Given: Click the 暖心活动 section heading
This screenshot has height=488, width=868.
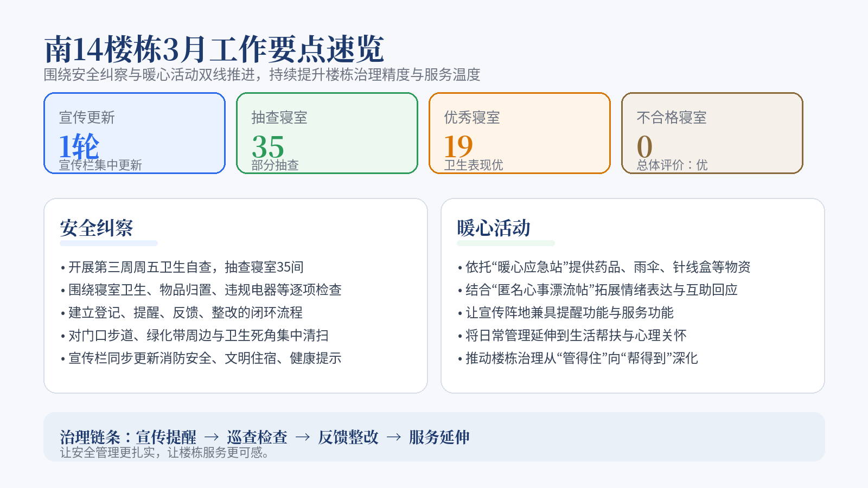Looking at the screenshot, I should [494, 228].
